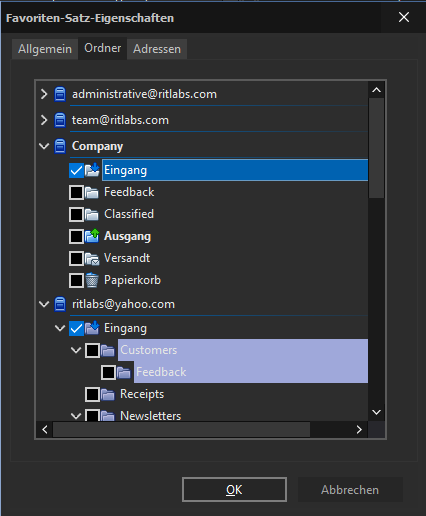The image size is (426, 516).
Task: Click the Company Eingang inbox icon
Action: [x=92, y=170]
